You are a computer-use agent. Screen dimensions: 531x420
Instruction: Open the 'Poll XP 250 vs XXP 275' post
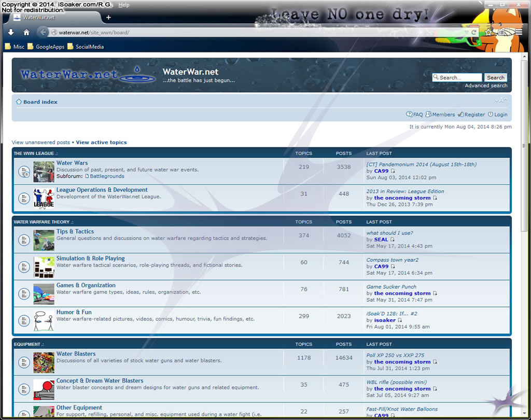pyautogui.click(x=395, y=355)
